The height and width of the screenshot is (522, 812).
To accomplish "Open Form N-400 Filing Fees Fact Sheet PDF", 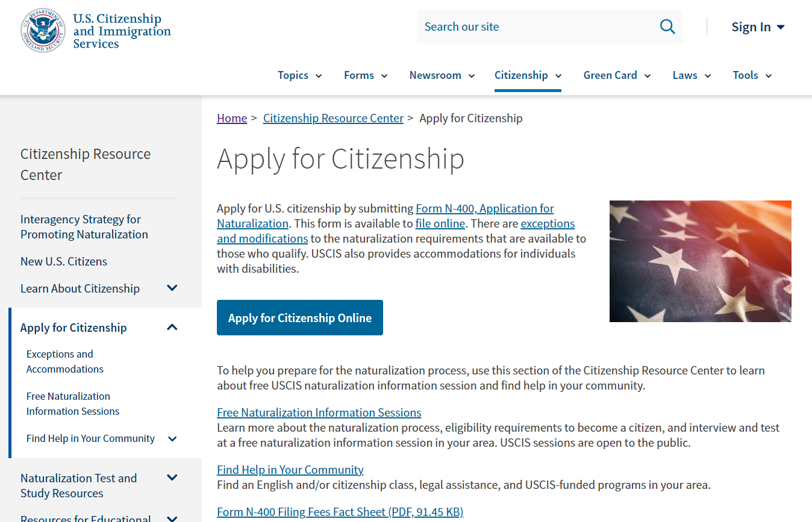I will (340, 512).
